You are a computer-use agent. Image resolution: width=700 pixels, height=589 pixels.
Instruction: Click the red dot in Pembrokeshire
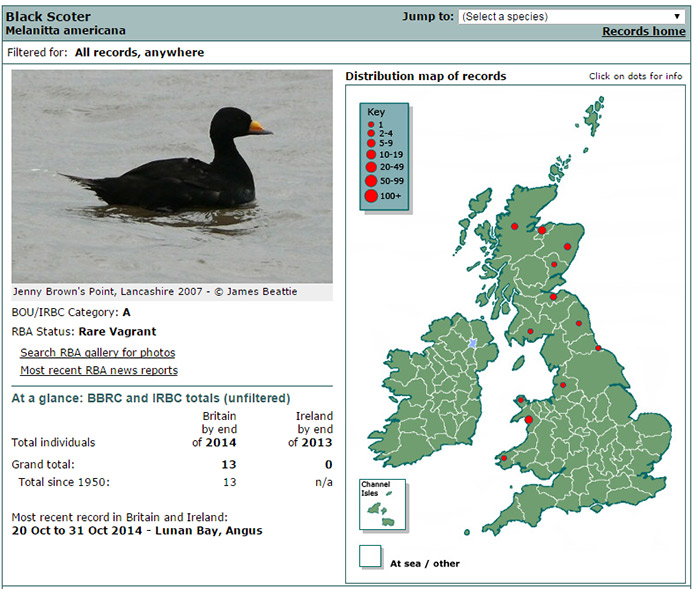[x=504, y=458]
